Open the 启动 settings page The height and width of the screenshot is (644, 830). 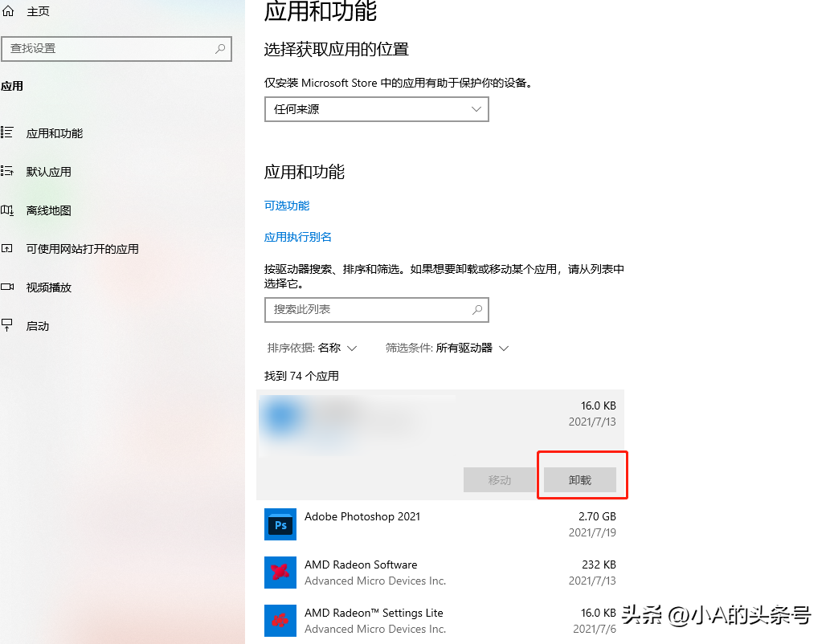click(38, 327)
